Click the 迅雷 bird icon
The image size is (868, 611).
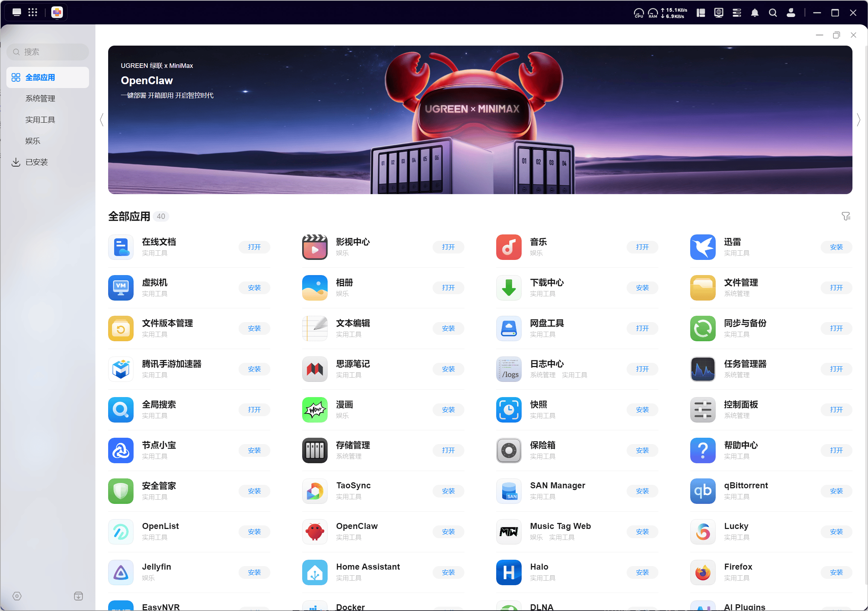702,247
